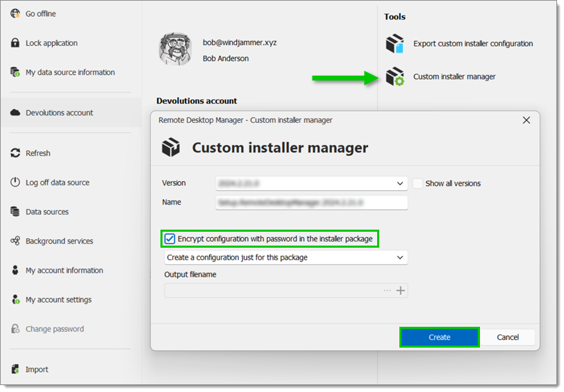This screenshot has height=392, width=564.
Task: Click Custom installer manager box-gear icon
Action: pos(395,76)
